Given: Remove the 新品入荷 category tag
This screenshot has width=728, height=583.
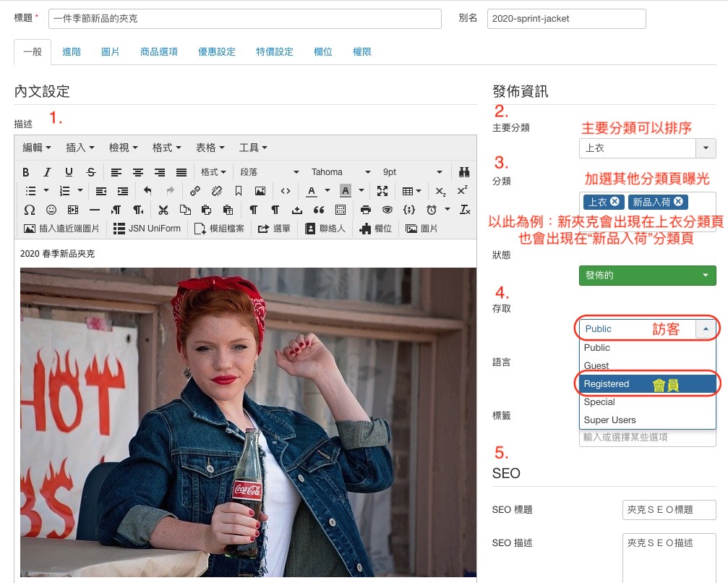Looking at the screenshot, I should click(x=678, y=202).
